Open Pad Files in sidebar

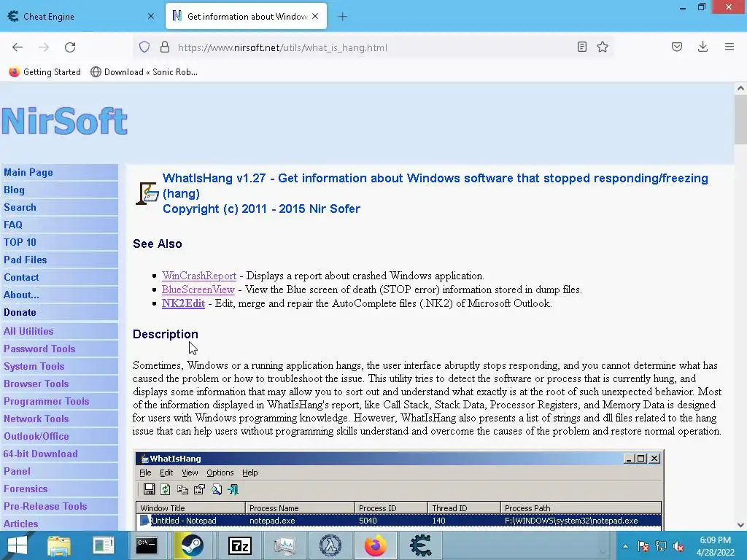click(x=26, y=260)
